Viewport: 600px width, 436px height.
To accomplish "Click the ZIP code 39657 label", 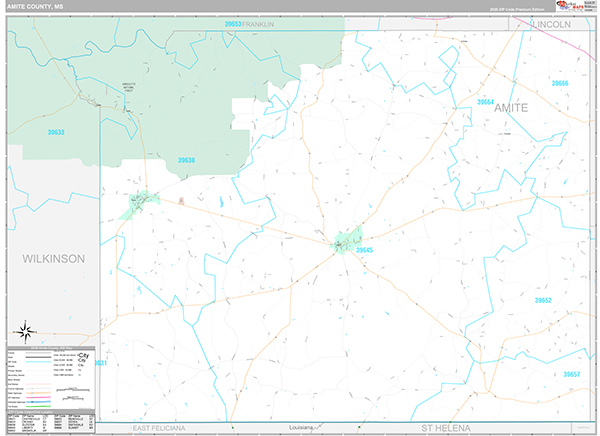I will (x=572, y=374).
